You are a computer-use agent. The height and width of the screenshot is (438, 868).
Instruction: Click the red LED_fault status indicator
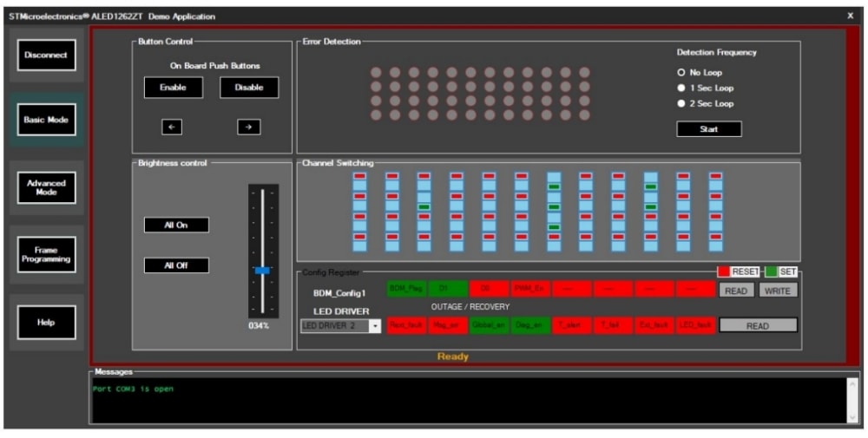(x=696, y=325)
